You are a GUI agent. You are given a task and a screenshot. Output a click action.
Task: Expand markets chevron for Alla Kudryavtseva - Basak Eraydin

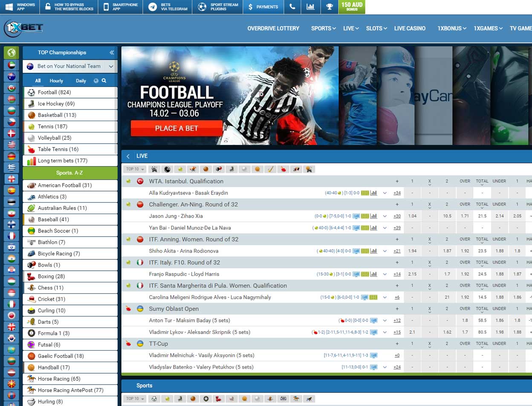385,193
